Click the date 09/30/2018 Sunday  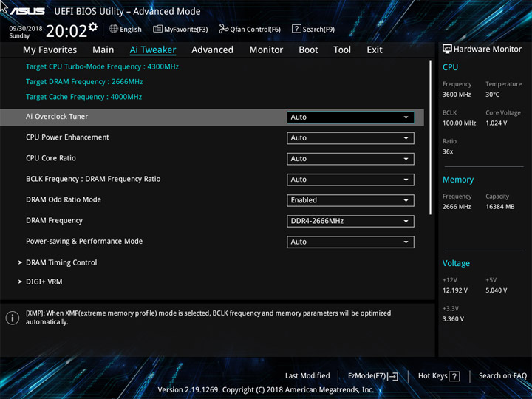(25, 32)
